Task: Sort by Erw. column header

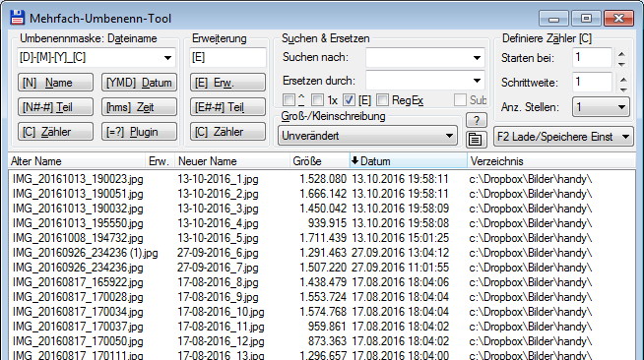Action: coord(160,161)
